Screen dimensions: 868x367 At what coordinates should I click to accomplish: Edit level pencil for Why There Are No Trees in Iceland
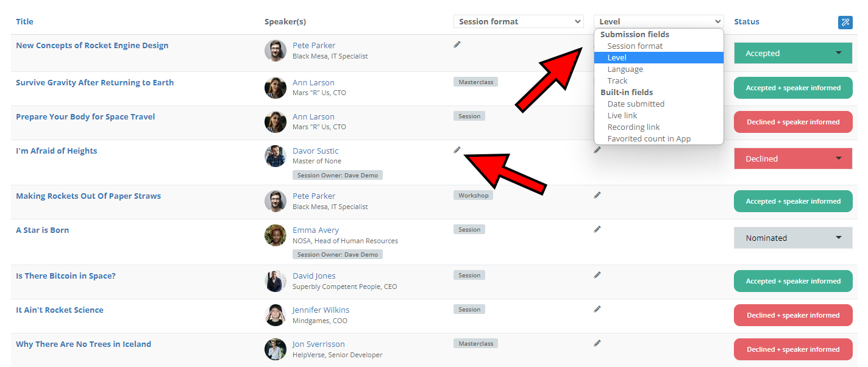pos(597,343)
